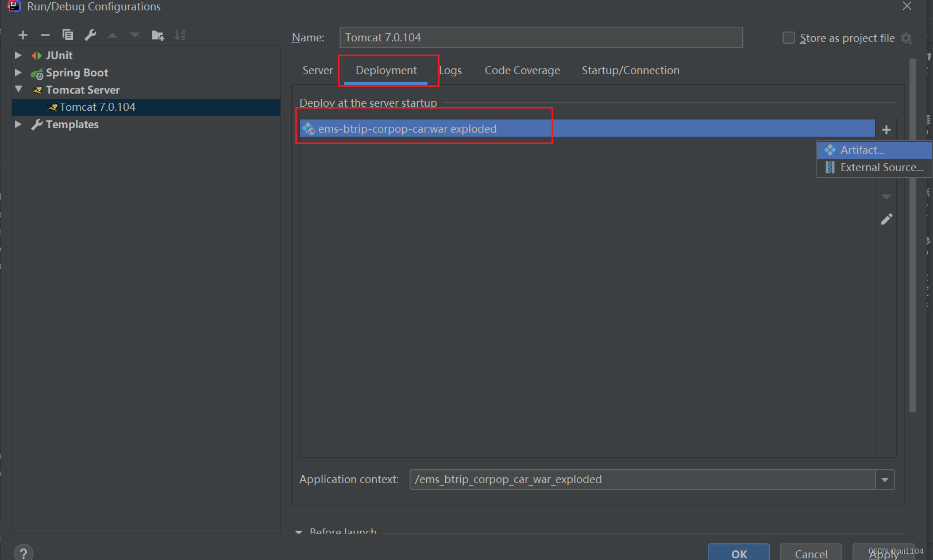Remove the selected configuration
Viewport: 933px width, 560px height.
[45, 36]
